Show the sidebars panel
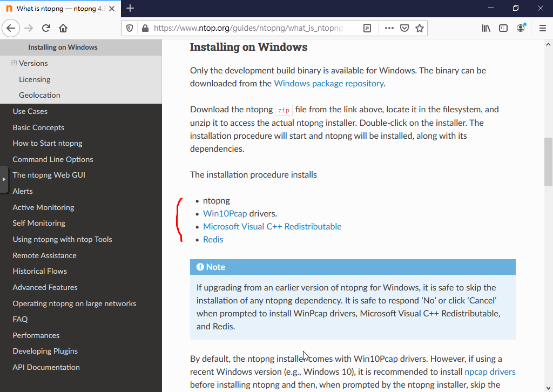This screenshot has height=392, width=553. pos(503,28)
